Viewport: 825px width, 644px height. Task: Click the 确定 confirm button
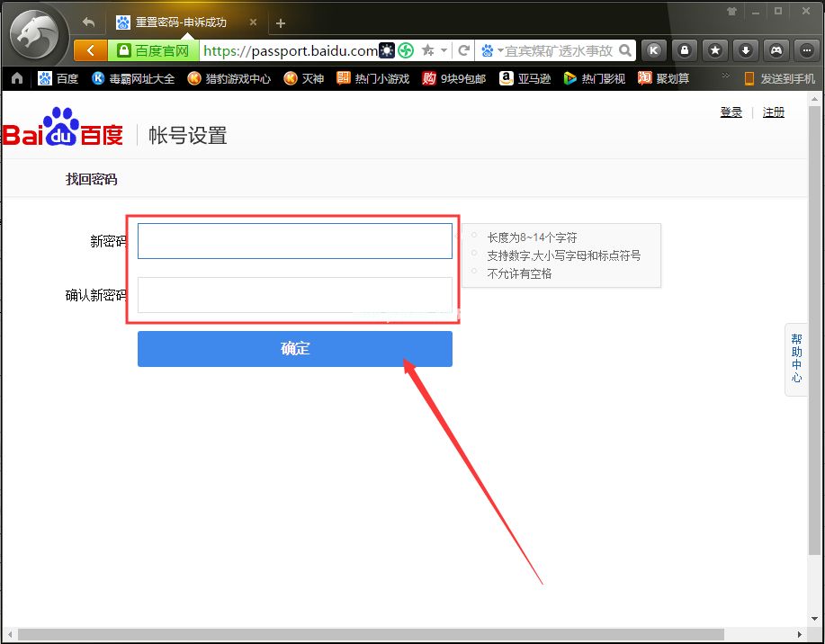tap(294, 348)
